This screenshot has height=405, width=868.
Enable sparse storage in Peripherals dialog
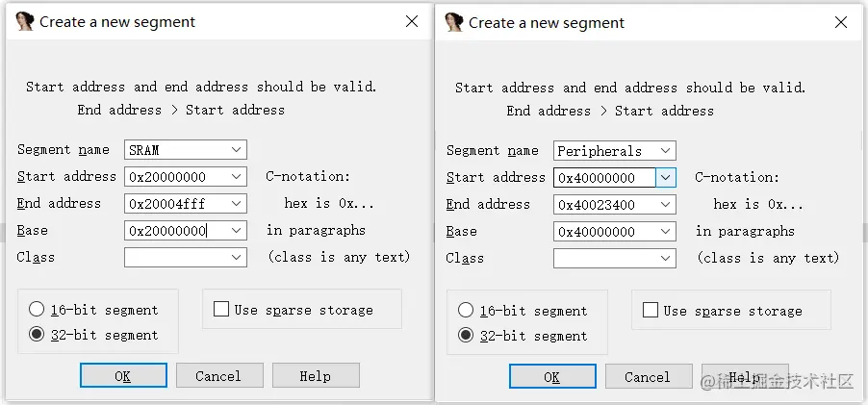pyautogui.click(x=651, y=310)
